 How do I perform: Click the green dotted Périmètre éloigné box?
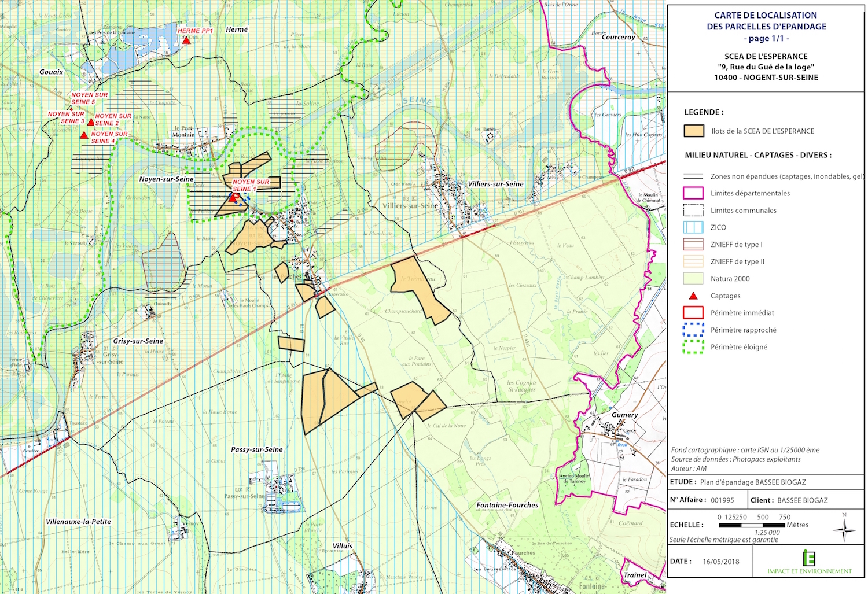click(x=693, y=347)
